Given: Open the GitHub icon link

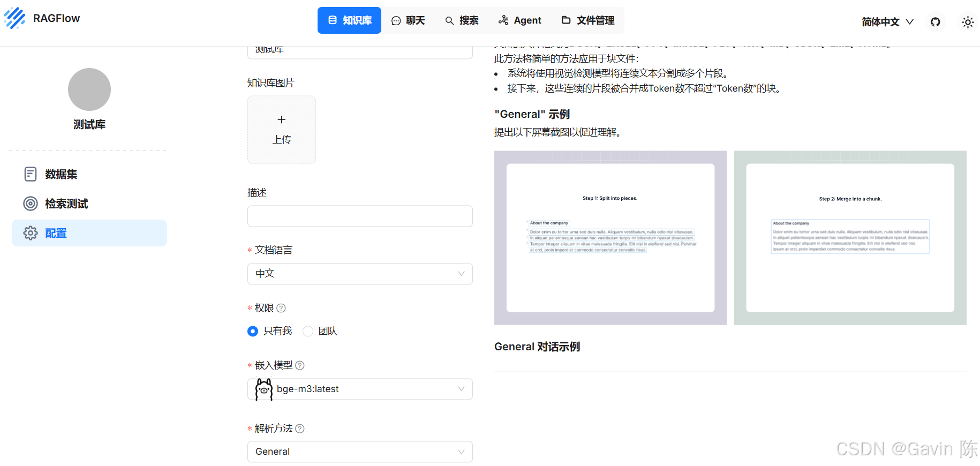Looking at the screenshot, I should pos(936,22).
